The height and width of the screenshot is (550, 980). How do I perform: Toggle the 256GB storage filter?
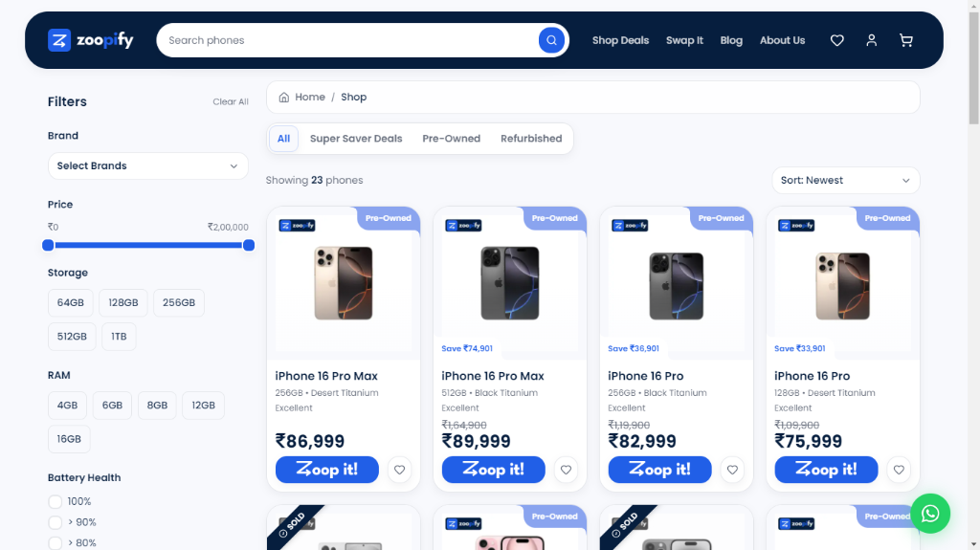point(179,302)
